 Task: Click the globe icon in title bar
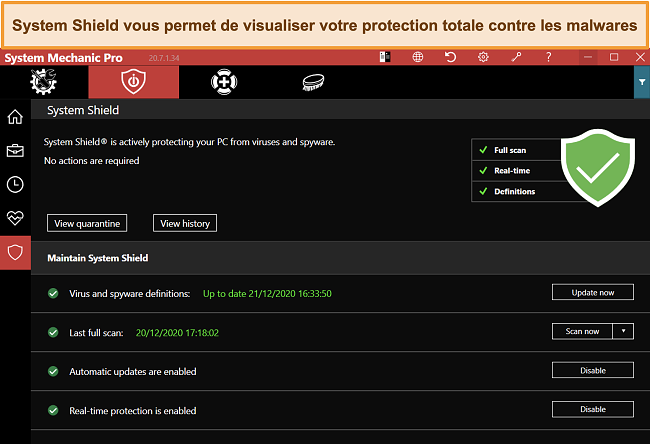(418, 57)
